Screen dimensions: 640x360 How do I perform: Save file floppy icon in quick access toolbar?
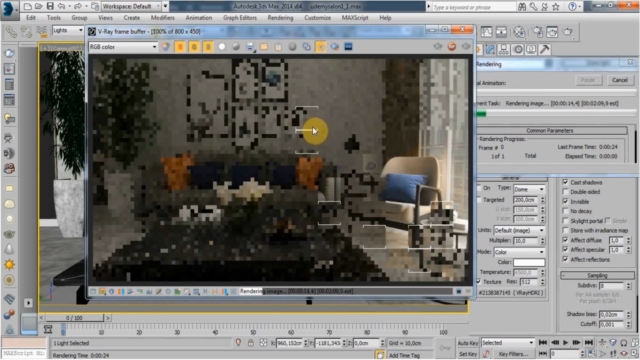click(49, 6)
